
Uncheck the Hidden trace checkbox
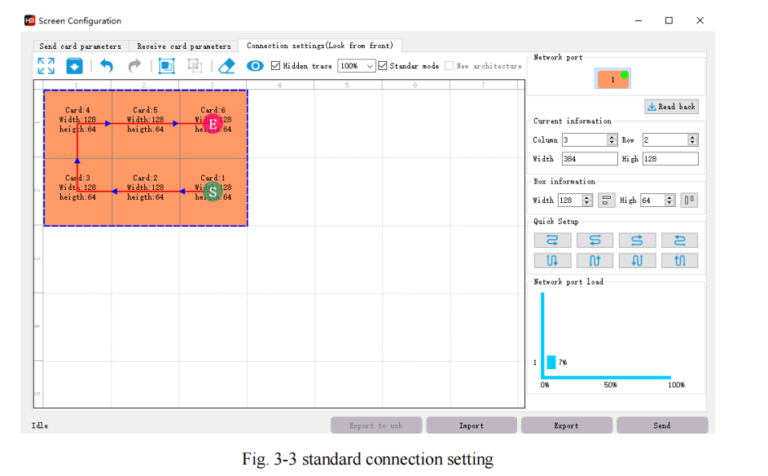(x=276, y=66)
